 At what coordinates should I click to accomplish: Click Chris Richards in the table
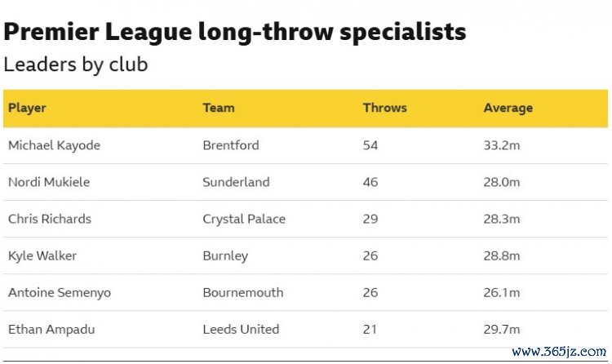pos(50,219)
